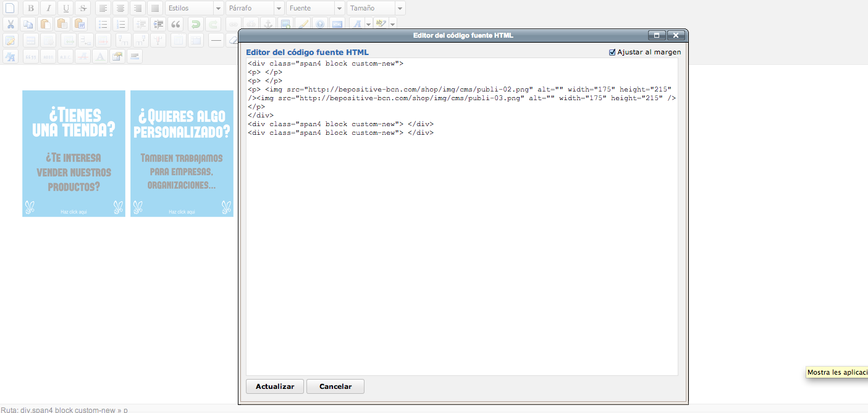868x413 pixels.
Task: Justify text fully
Action: pyautogui.click(x=155, y=8)
